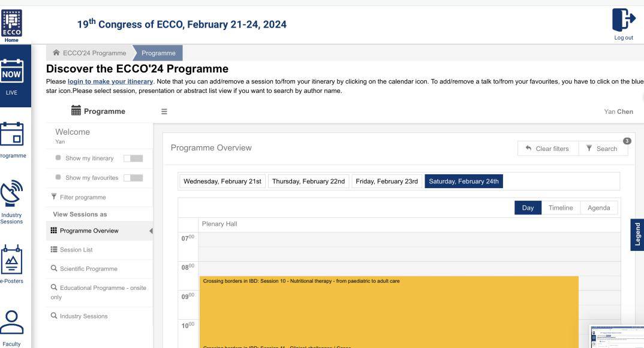
Task: Toggle the Show my favourites switch
Action: coord(133,178)
